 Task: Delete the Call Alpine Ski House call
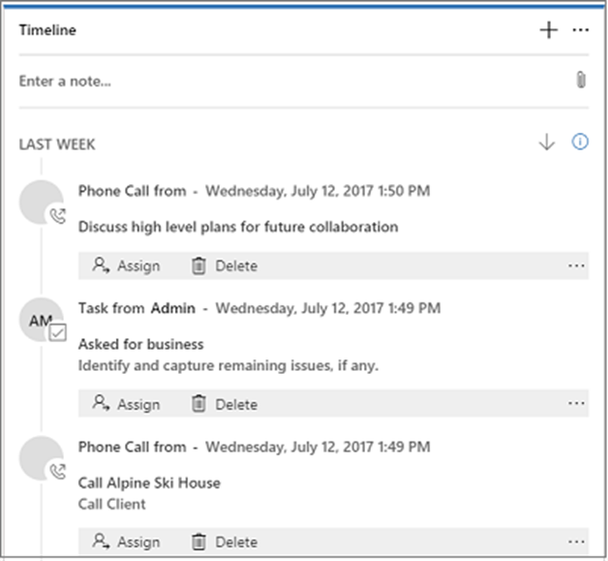coord(225,542)
